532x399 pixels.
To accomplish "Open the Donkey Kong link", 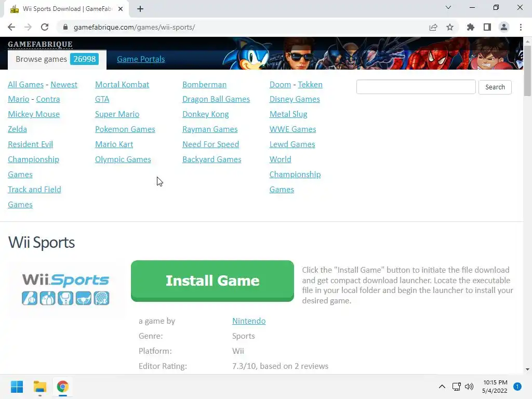I will coord(205,114).
